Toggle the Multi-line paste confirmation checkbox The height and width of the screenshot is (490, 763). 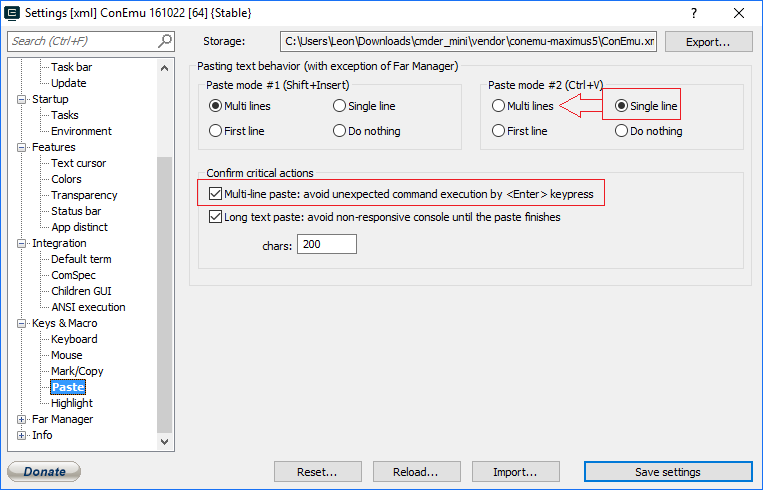tap(215, 194)
